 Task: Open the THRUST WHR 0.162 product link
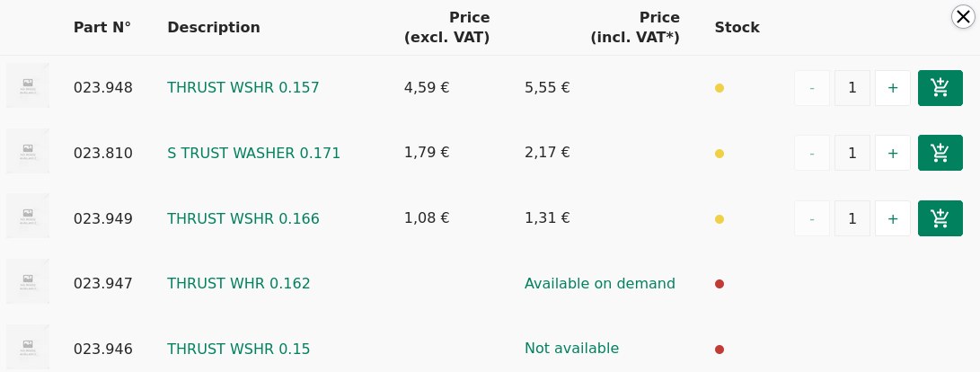click(x=238, y=284)
